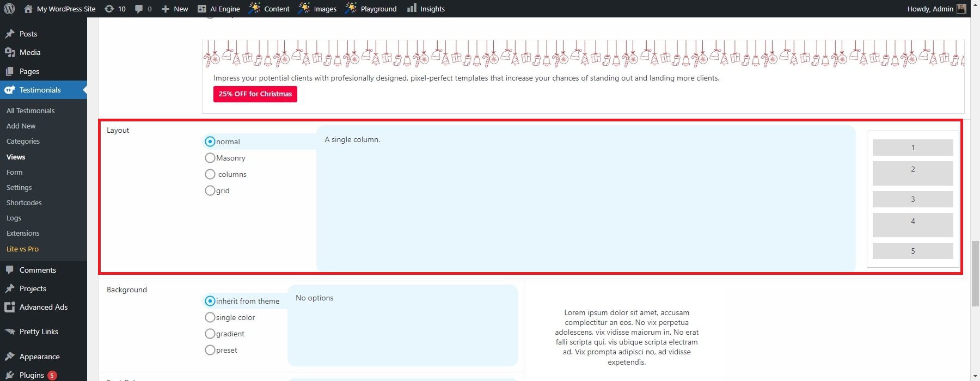Open the comments bubble in admin bar
Viewport: 980px width, 381px height.
click(139, 9)
